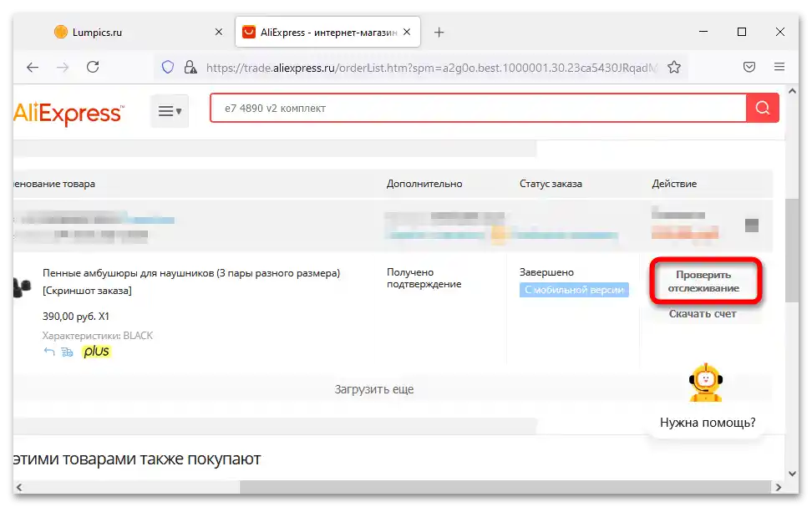The height and width of the screenshot is (507, 812).
Task: Click the padlock site security icon
Action: (190, 68)
